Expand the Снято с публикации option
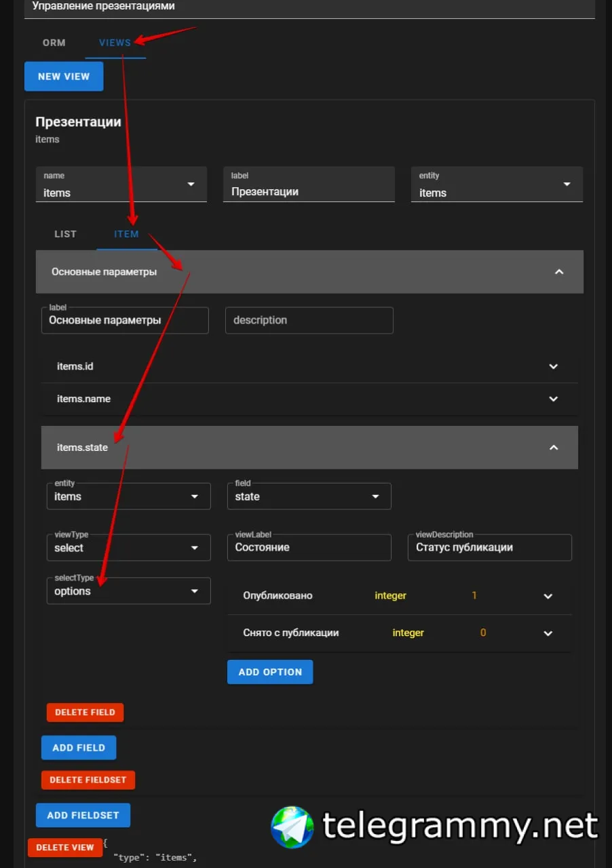Screen dimensions: 612x868 [x=548, y=633]
